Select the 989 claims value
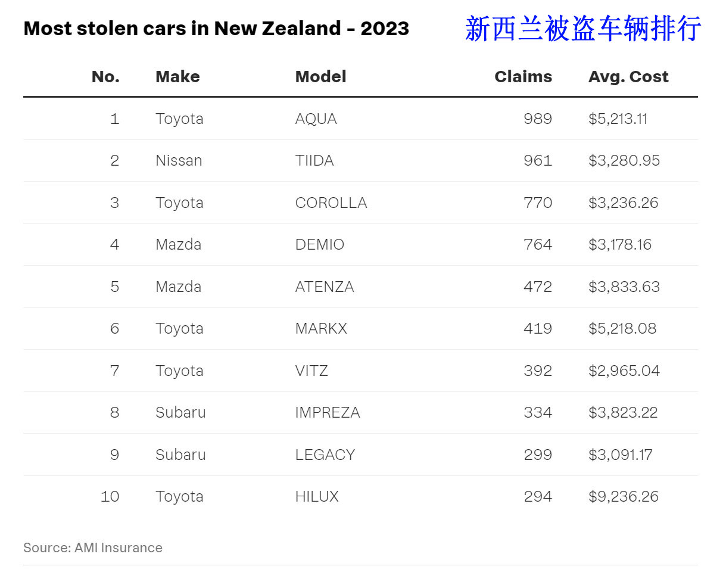726x588 pixels. [537, 119]
